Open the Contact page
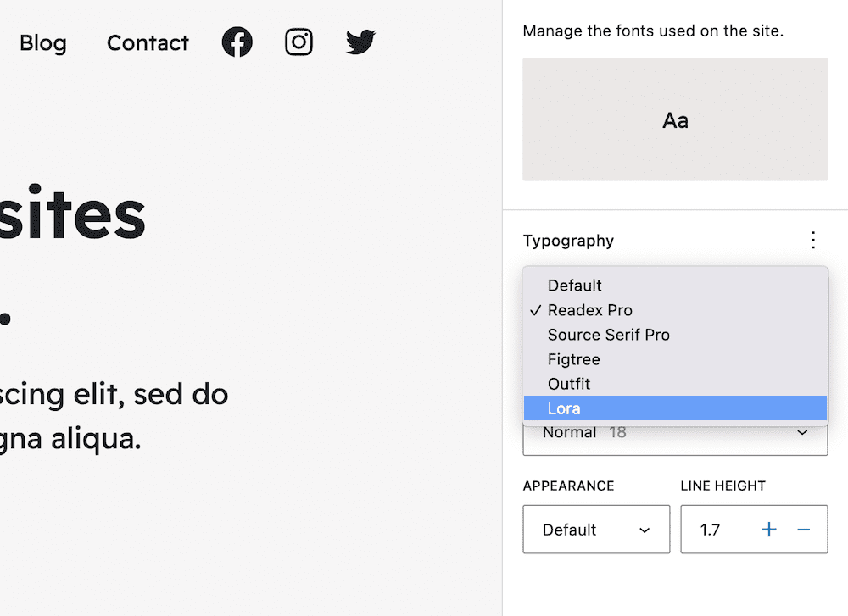The width and height of the screenshot is (848, 616). coord(147,43)
